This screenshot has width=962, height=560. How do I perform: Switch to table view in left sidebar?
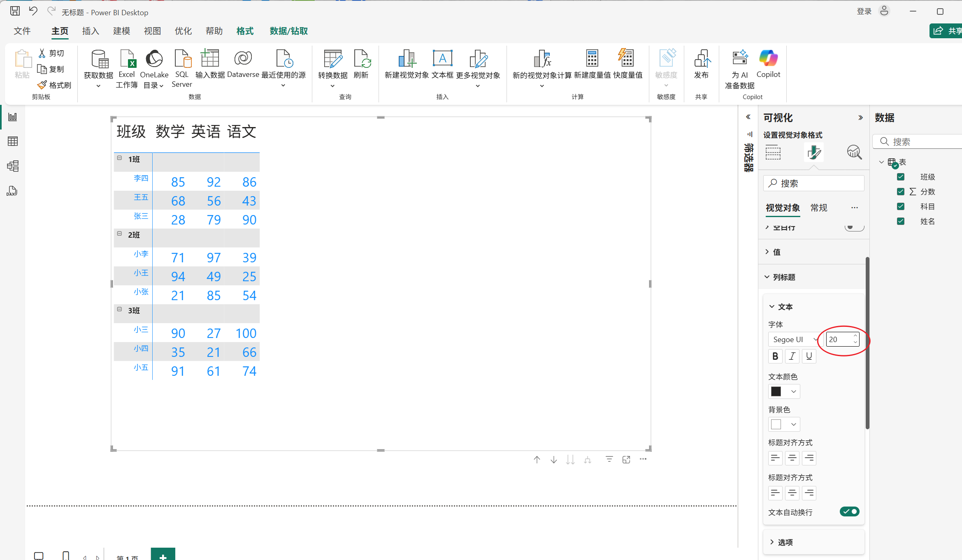[13, 141]
